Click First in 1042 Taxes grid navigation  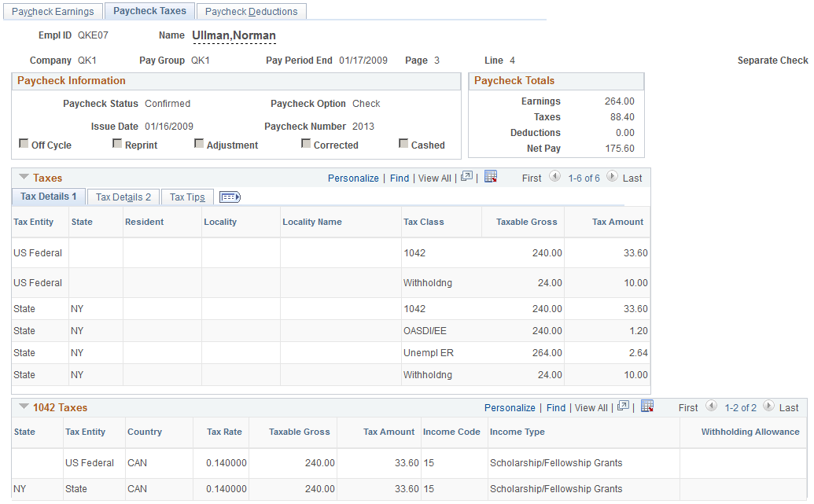[x=688, y=407]
